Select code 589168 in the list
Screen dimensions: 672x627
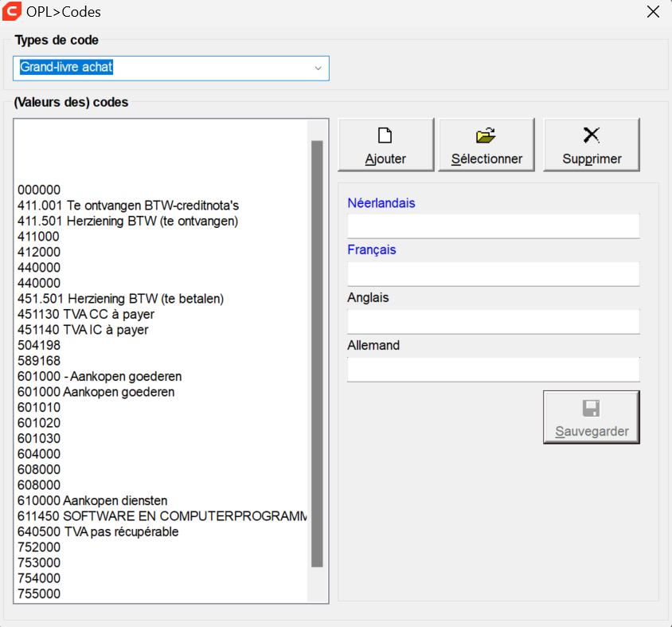click(162, 361)
